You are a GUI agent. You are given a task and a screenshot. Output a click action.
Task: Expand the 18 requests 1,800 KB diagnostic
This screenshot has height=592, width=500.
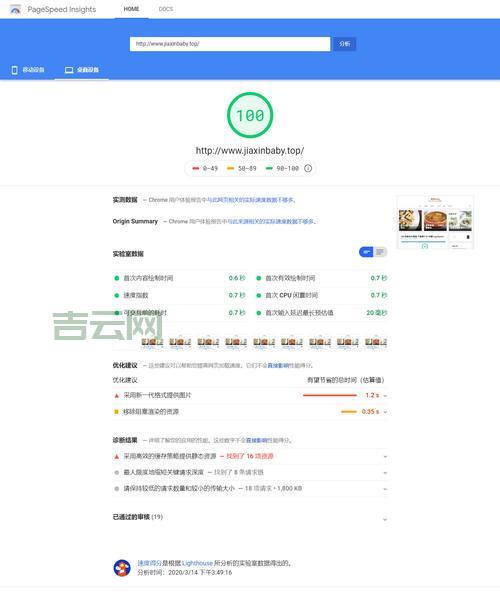250,489
